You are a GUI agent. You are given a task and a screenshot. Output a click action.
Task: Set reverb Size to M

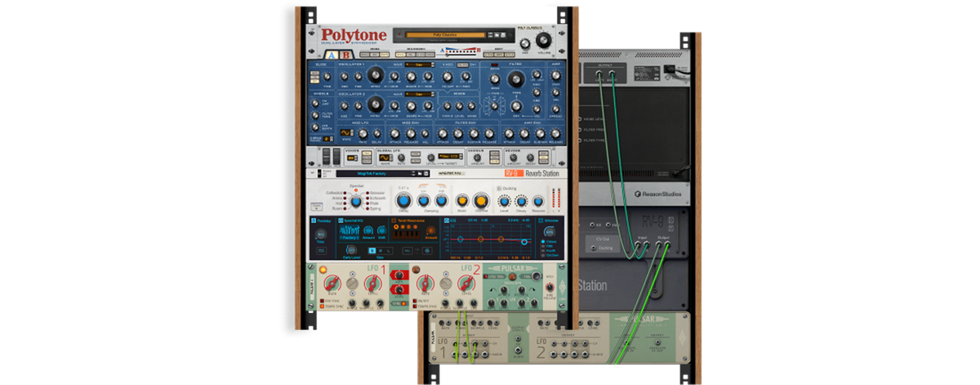380,250
